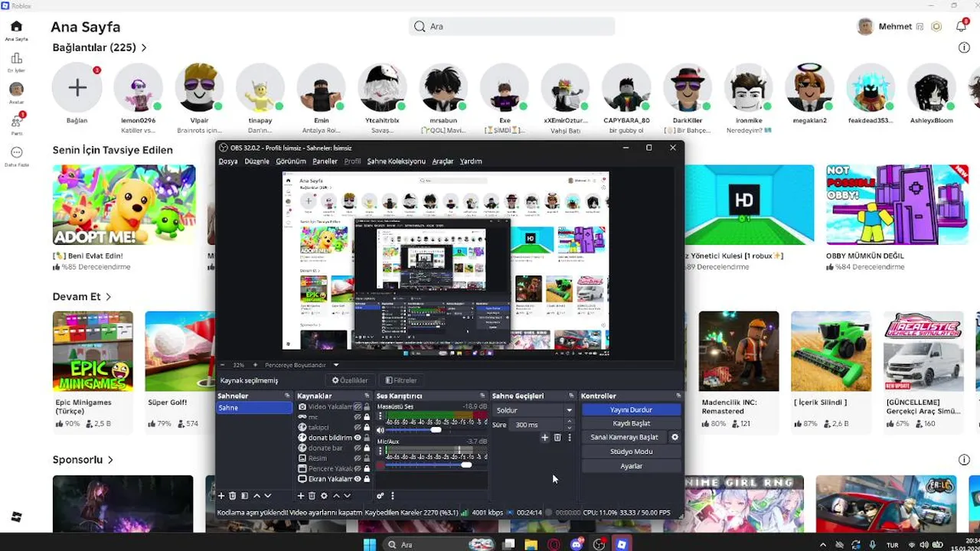This screenshot has height=551, width=980.
Task: Expand Sponsorlu section chevron
Action: 110,460
